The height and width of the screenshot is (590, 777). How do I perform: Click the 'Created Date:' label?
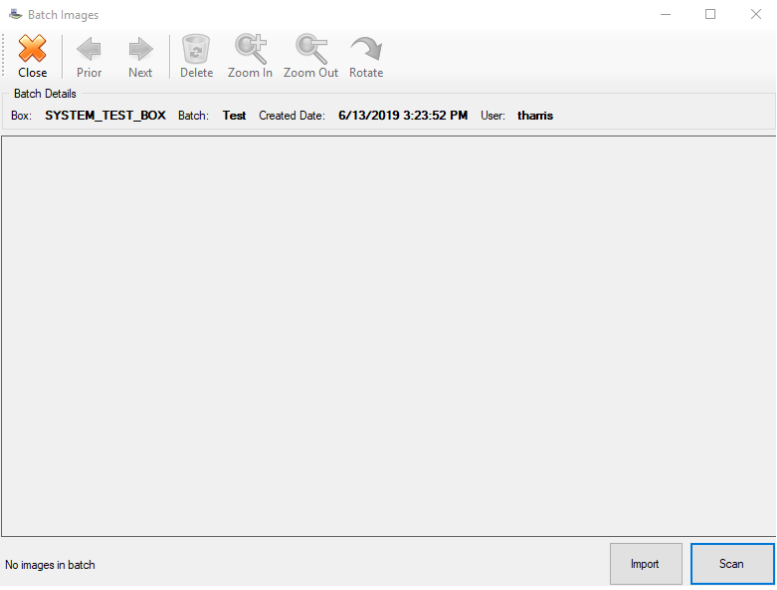(292, 115)
